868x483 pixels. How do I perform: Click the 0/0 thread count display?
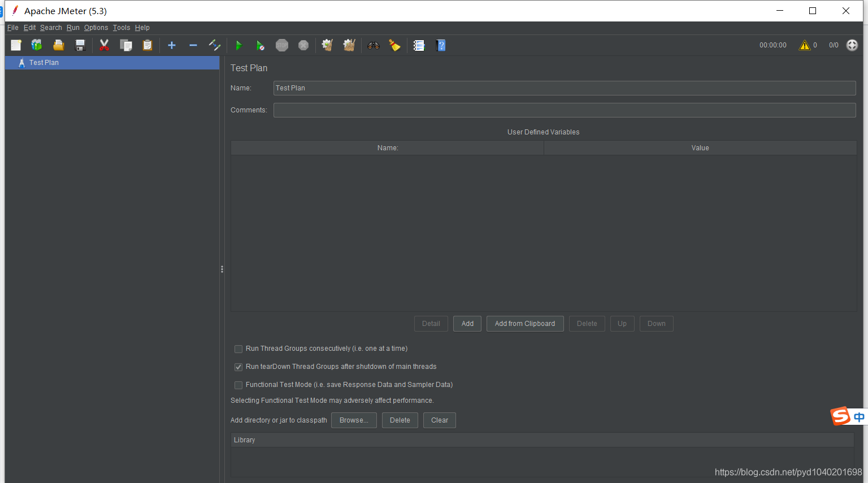tap(834, 45)
